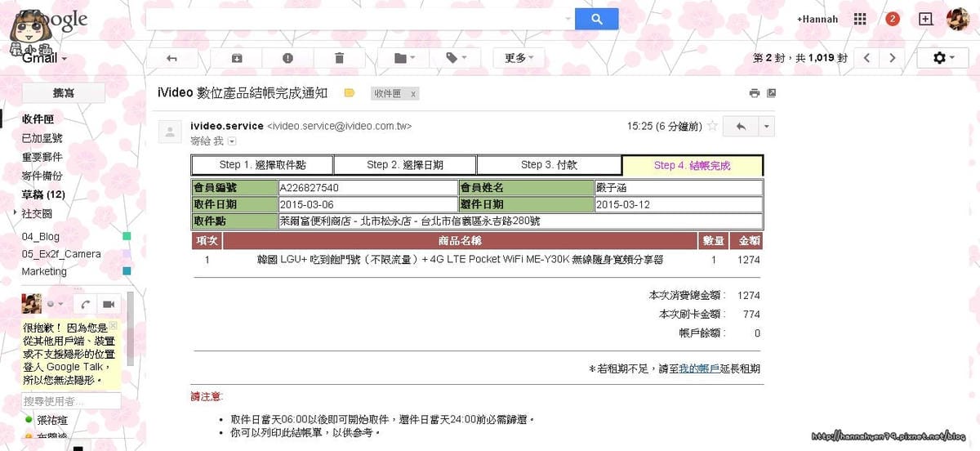Click the lavender 05_Ex2f_Camera color swatch
Image resolution: width=980 pixels, height=451 pixels.
tap(127, 254)
